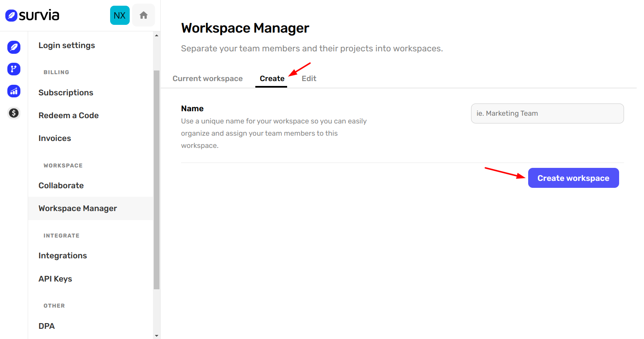Image resolution: width=644 pixels, height=339 pixels.
Task: Open the Redeem a Code page
Action: [69, 115]
